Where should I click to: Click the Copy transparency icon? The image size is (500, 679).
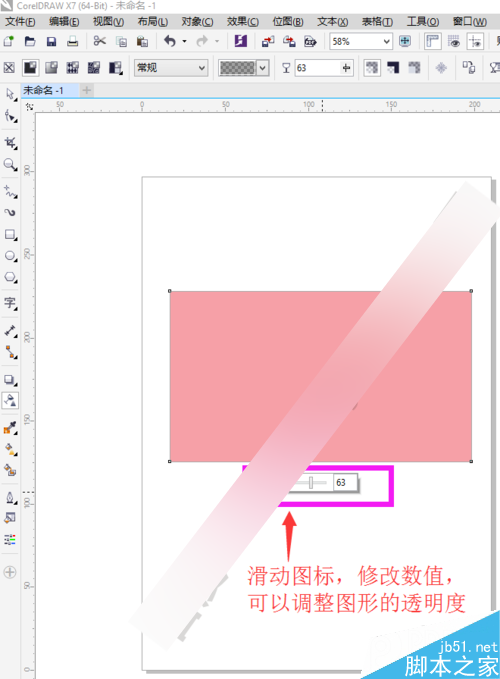[x=469, y=68]
